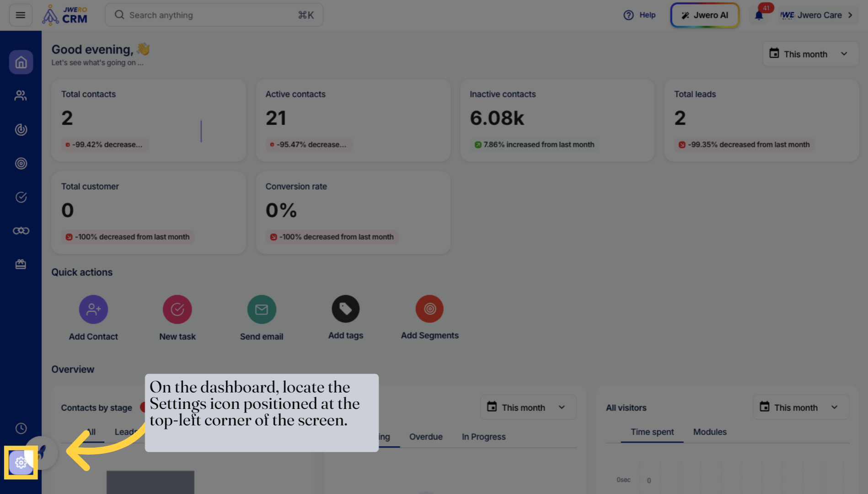Click the Add tags quick action
This screenshot has width=868, height=494.
tap(346, 309)
